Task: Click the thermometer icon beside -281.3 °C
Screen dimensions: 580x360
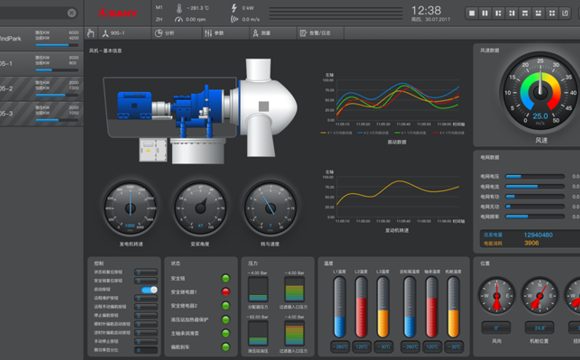Action: point(179,8)
